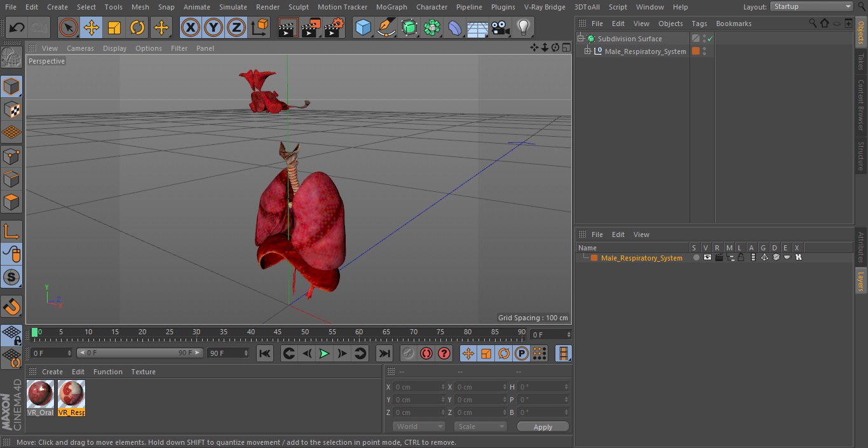This screenshot has width=868, height=448.
Task: Open the File menu
Action: tap(10, 7)
